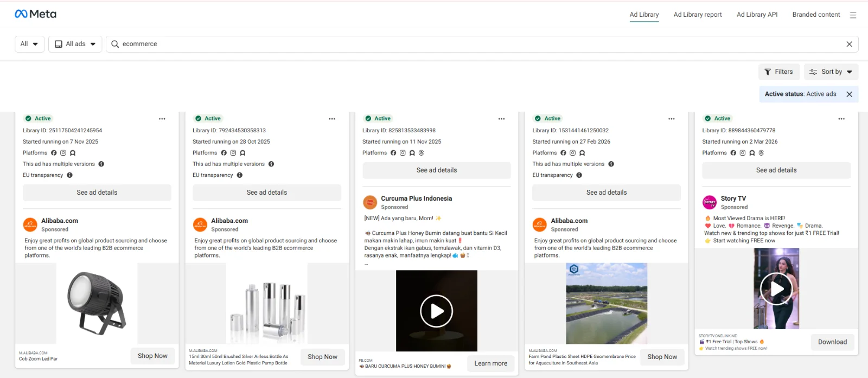
Task: Open the three-dot menu for the airless bottle ad
Action: (332, 119)
